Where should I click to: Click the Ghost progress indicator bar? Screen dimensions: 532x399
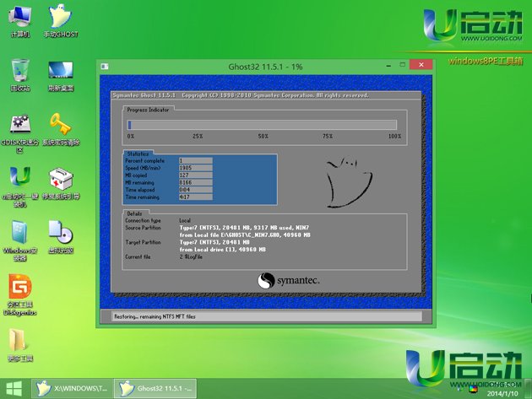coord(262,125)
